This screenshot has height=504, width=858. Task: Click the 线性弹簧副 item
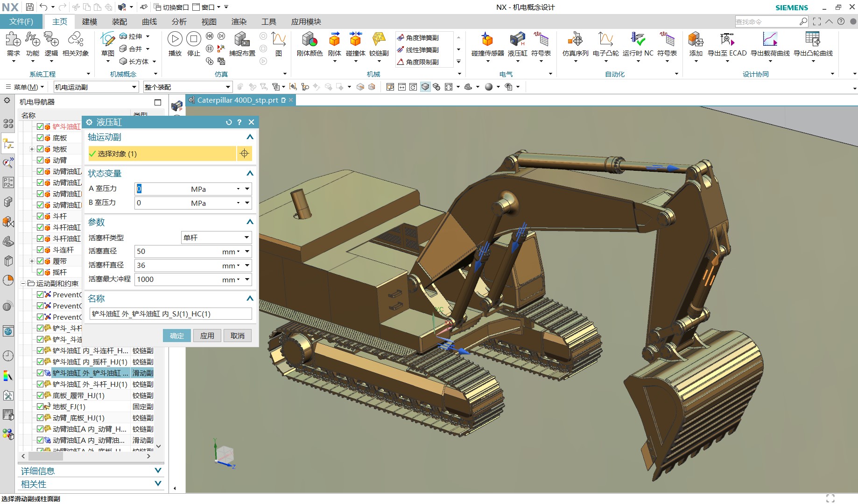[x=418, y=50]
